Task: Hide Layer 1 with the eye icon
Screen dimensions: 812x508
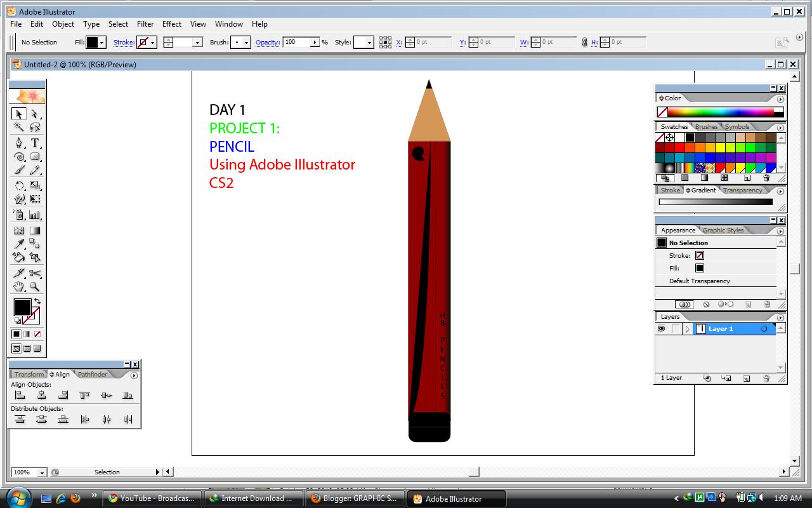Action: pos(660,328)
